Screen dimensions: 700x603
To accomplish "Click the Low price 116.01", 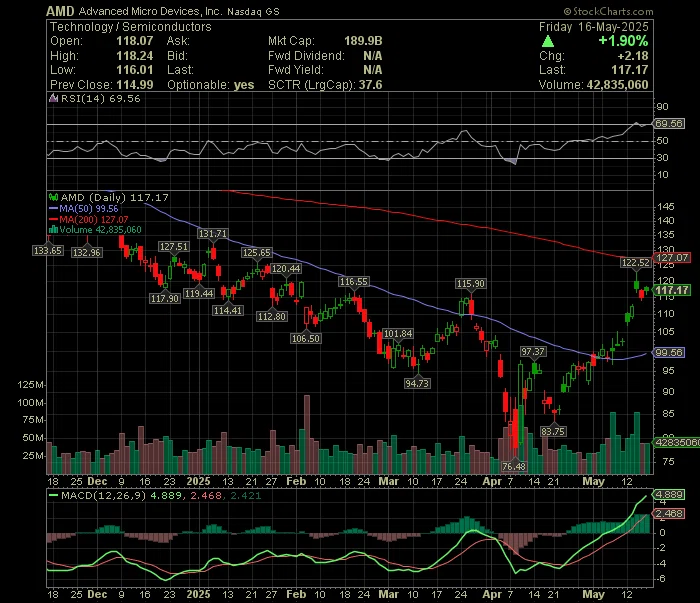I will pyautogui.click(x=134, y=70).
